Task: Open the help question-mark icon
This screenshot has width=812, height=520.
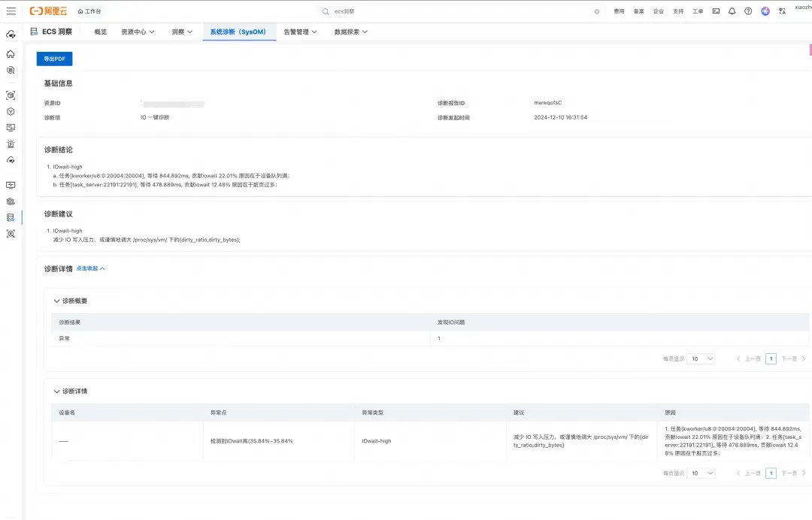Action: pos(748,11)
